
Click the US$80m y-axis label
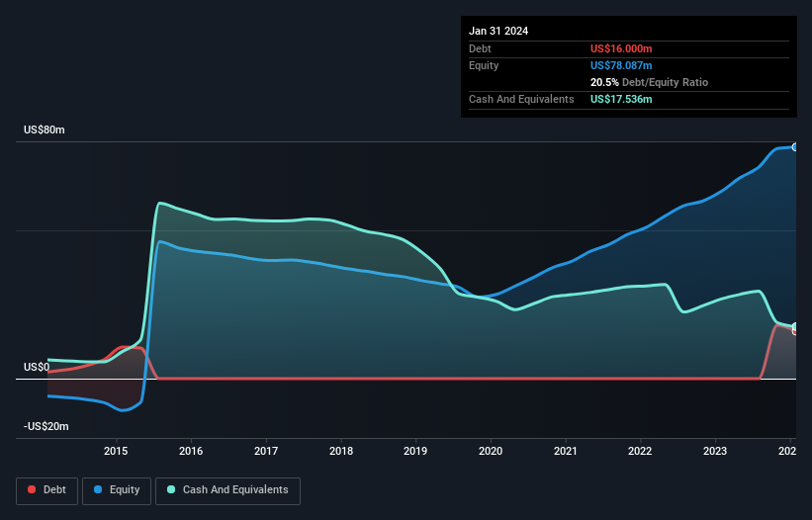45,130
